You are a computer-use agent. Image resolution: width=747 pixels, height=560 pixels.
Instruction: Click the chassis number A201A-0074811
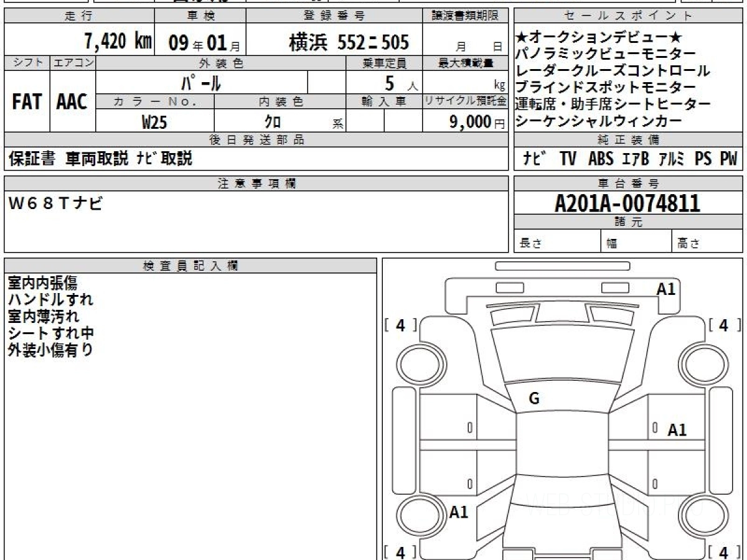click(627, 203)
